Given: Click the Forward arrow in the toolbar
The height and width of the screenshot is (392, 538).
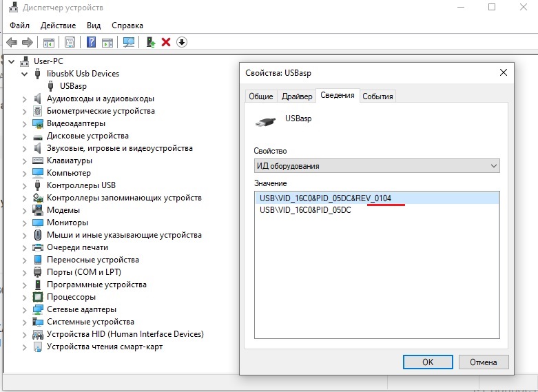Looking at the screenshot, I should [x=28, y=42].
